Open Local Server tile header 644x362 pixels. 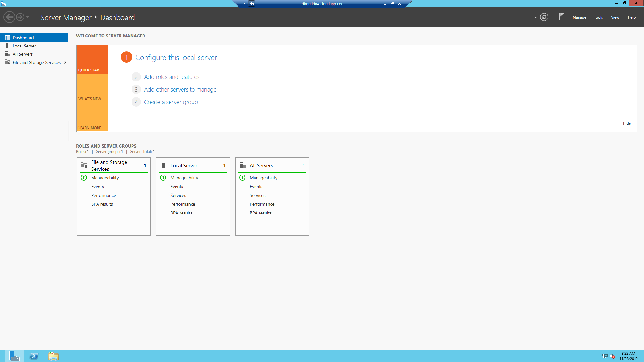point(193,165)
